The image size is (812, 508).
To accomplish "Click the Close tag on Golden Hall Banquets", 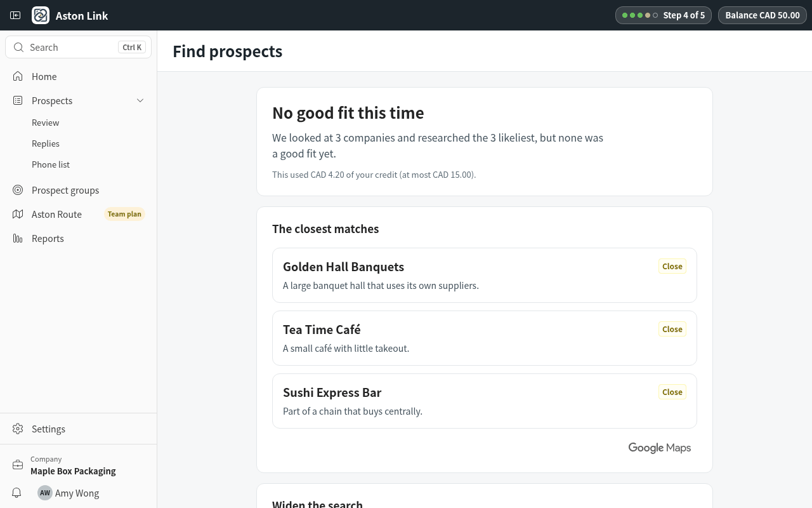I will pos(672,266).
